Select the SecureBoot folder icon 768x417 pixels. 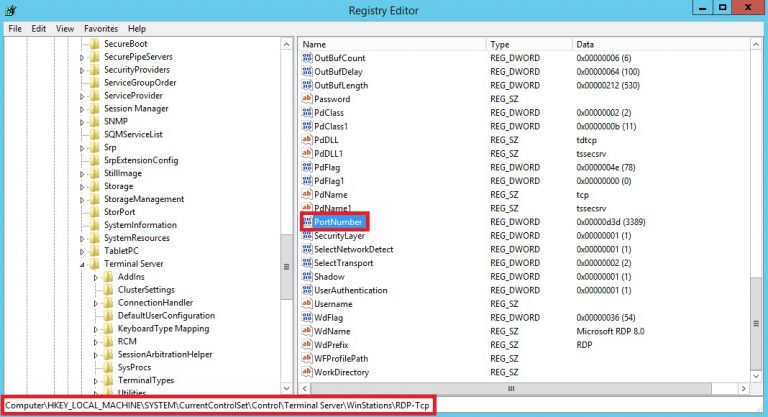(95, 44)
